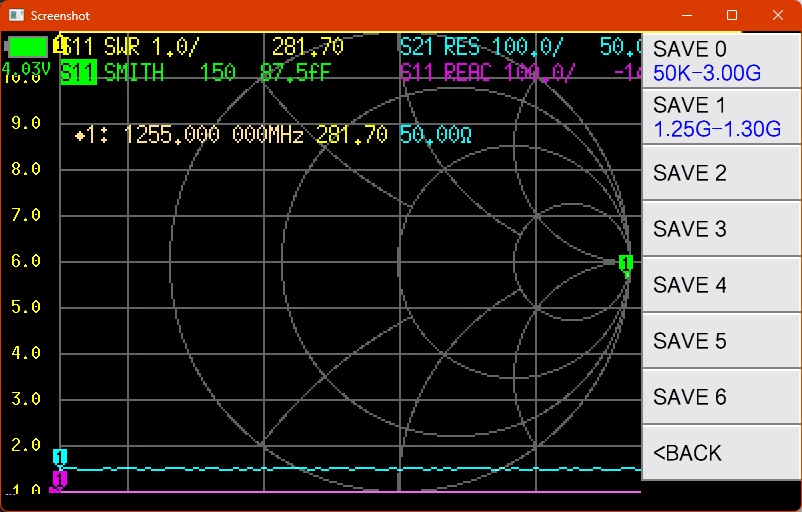This screenshot has height=512, width=802.
Task: Maximize the Screenshot window
Action: (x=732, y=16)
